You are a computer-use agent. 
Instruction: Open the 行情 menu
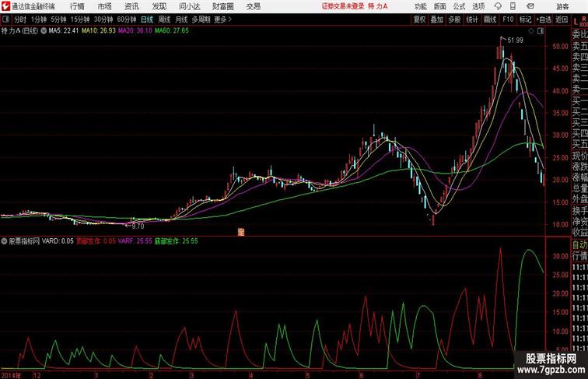tap(77, 6)
